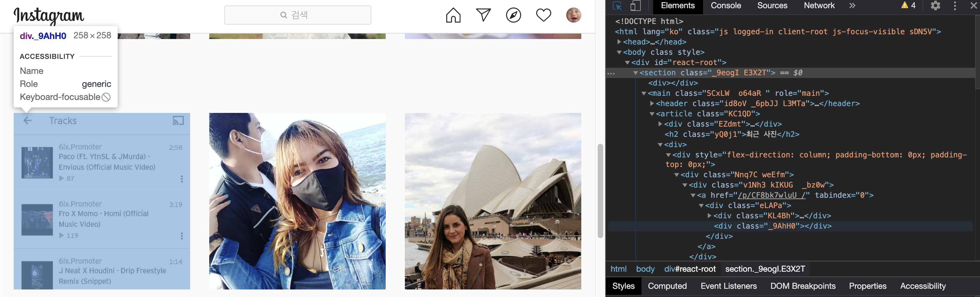
Task: Switch to DevTools Console tab
Action: (x=726, y=6)
